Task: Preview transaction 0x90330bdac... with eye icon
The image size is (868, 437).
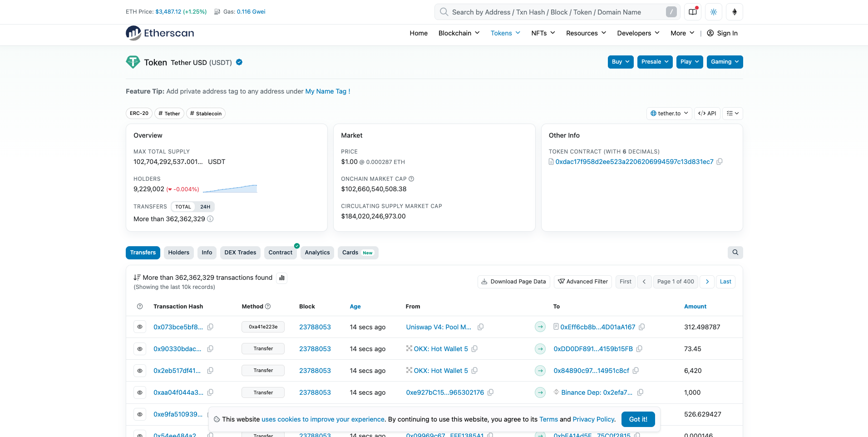Action: [140, 349]
